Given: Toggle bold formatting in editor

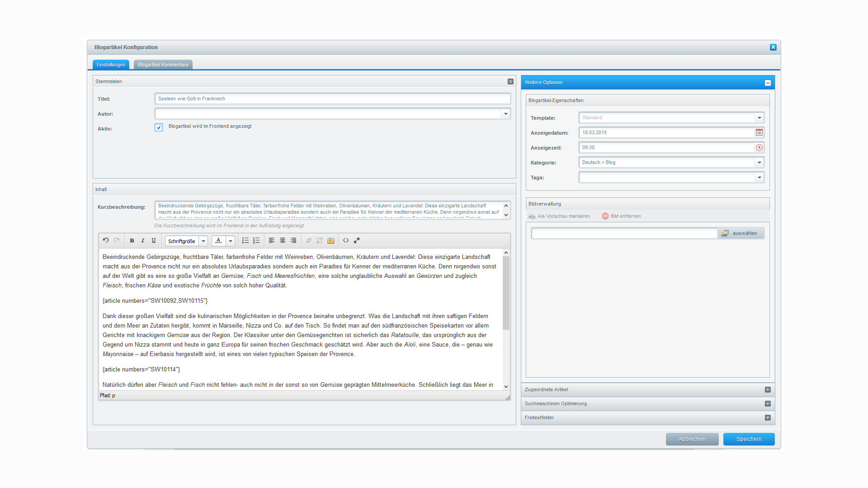Looking at the screenshot, I should tap(132, 240).
